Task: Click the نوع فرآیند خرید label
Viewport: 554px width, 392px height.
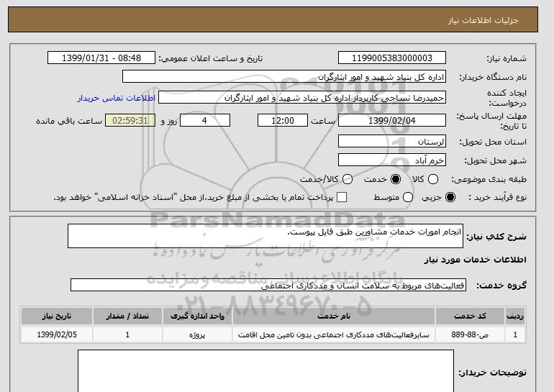Action: [x=497, y=197]
